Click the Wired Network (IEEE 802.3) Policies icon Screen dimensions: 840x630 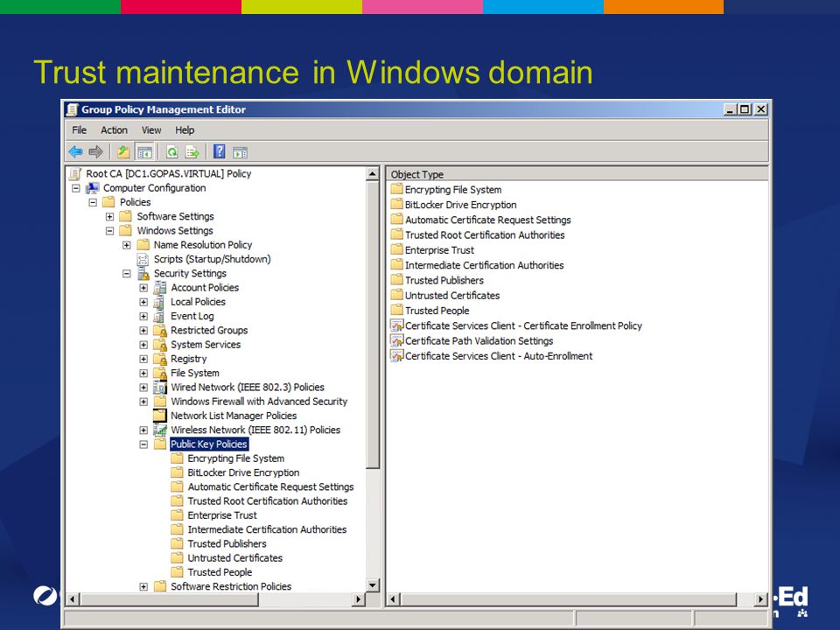point(159,388)
